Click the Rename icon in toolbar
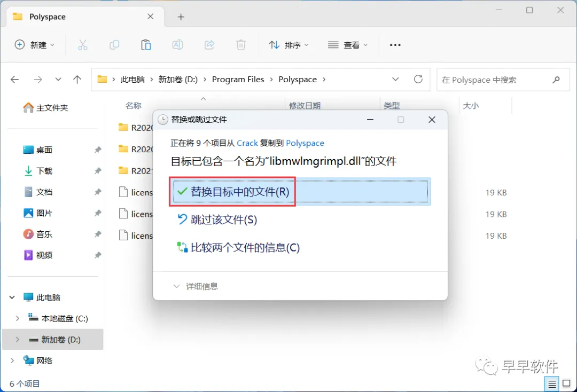 point(178,45)
